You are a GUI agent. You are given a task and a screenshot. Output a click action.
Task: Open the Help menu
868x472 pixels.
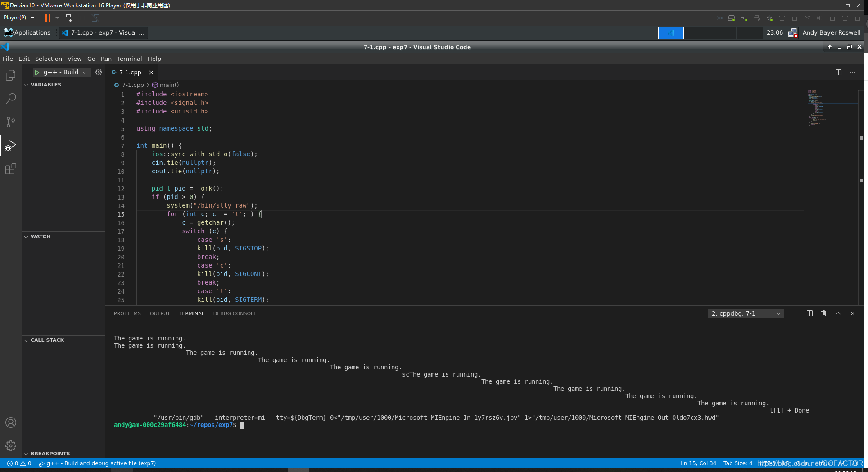(x=154, y=59)
